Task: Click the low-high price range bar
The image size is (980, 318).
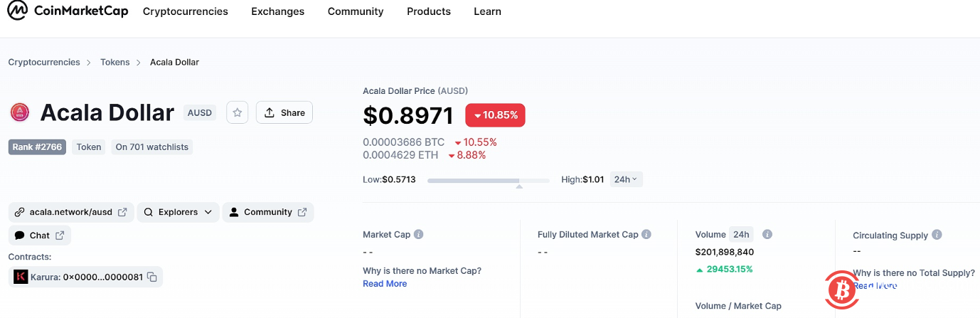Action: click(488, 181)
